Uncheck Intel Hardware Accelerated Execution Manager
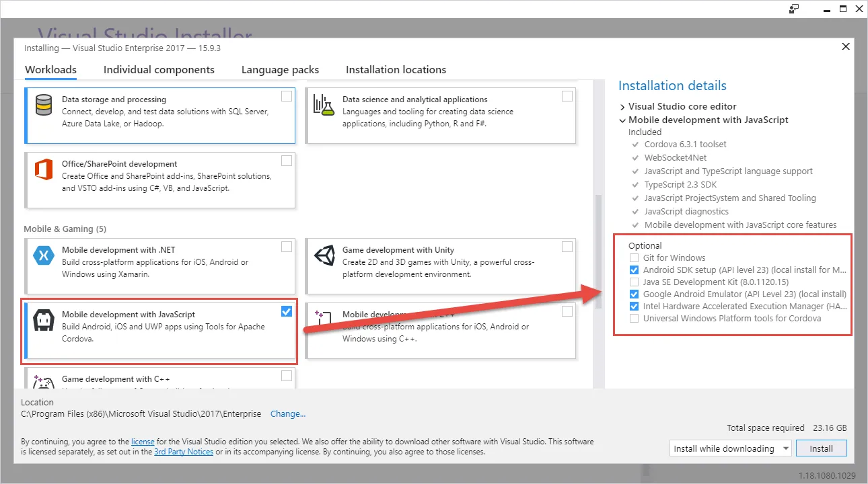 pyautogui.click(x=634, y=307)
